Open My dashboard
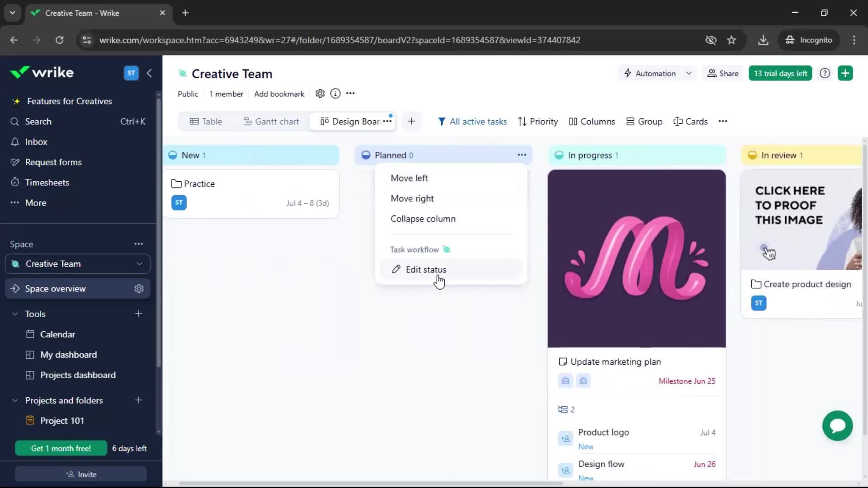The height and width of the screenshot is (488, 868). pos(68,355)
